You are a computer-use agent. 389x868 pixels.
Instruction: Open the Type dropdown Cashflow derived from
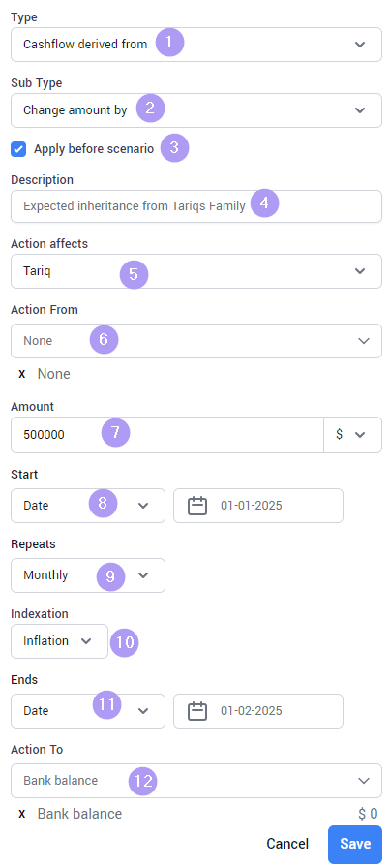click(x=196, y=45)
